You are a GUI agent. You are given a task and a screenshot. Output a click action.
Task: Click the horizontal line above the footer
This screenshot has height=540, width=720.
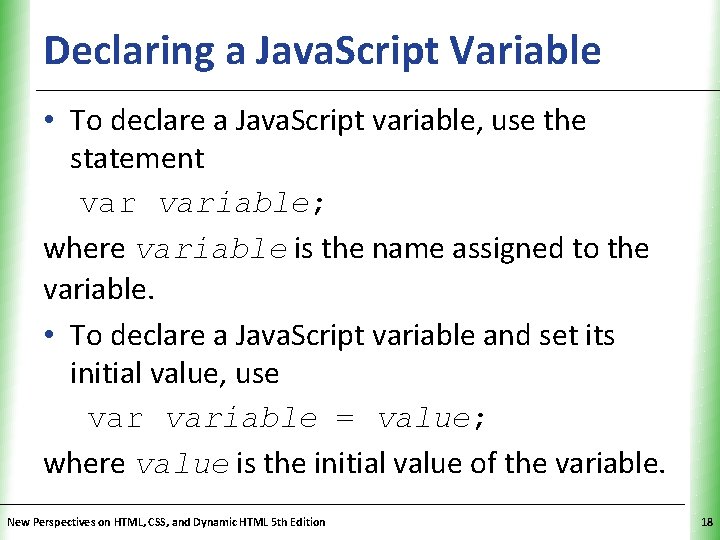pos(360,504)
